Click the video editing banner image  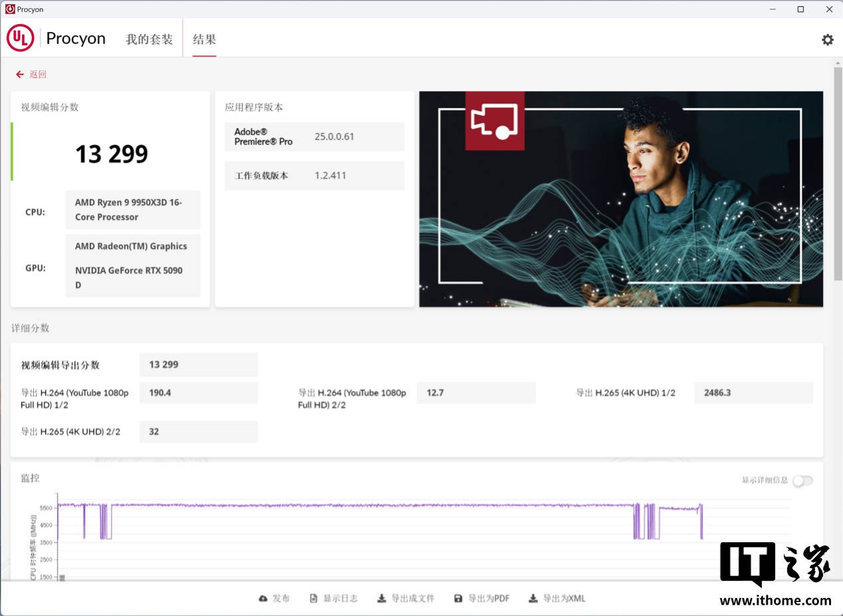tap(620, 199)
